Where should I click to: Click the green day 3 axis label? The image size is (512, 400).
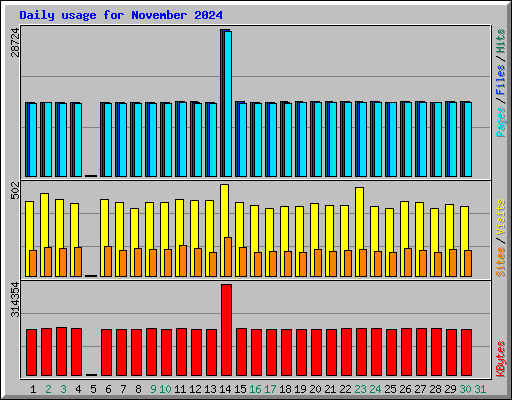pos(63,389)
